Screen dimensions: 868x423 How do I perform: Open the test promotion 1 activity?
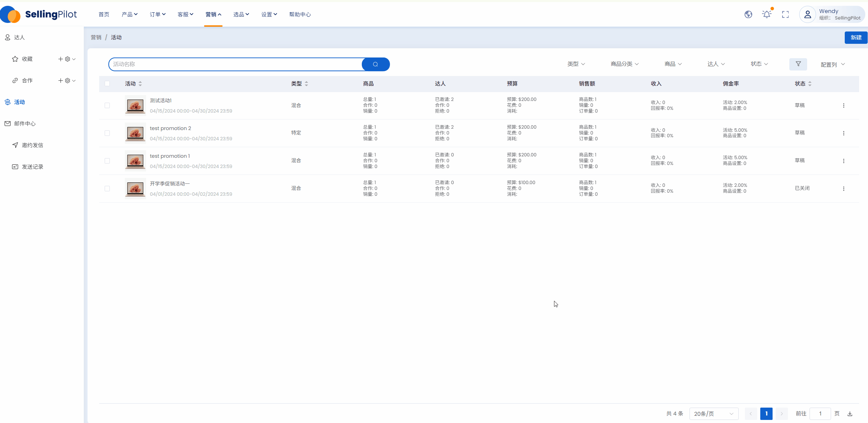(170, 156)
